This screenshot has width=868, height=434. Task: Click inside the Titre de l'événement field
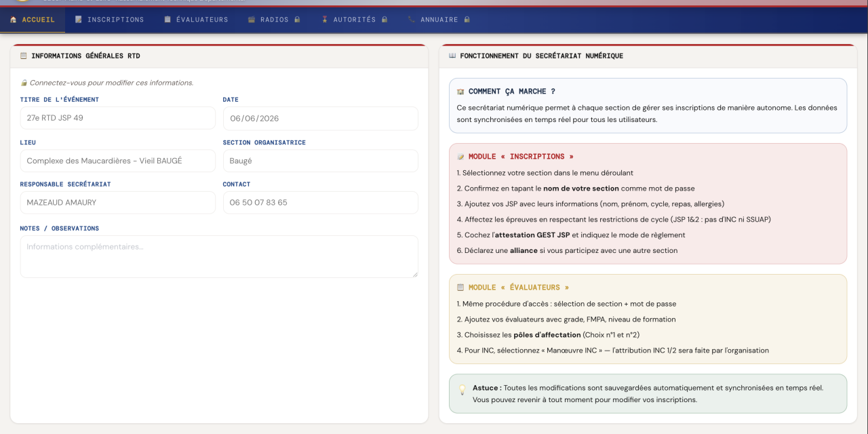click(117, 118)
